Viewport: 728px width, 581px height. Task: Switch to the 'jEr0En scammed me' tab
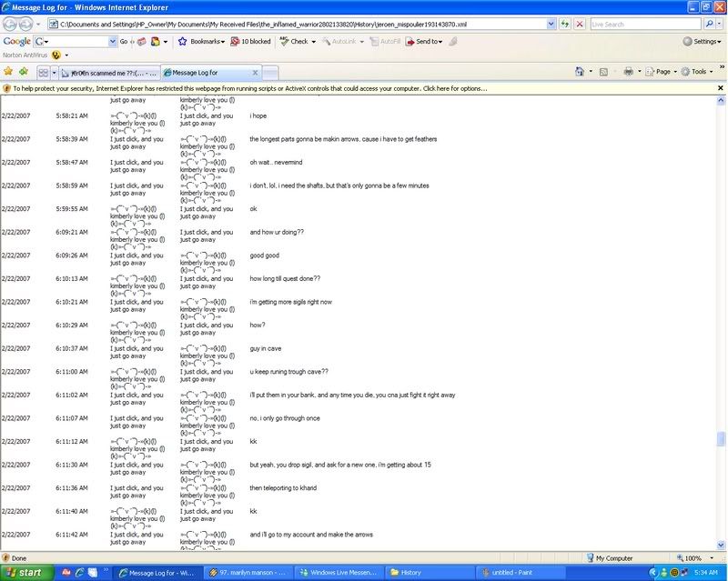tap(109, 73)
